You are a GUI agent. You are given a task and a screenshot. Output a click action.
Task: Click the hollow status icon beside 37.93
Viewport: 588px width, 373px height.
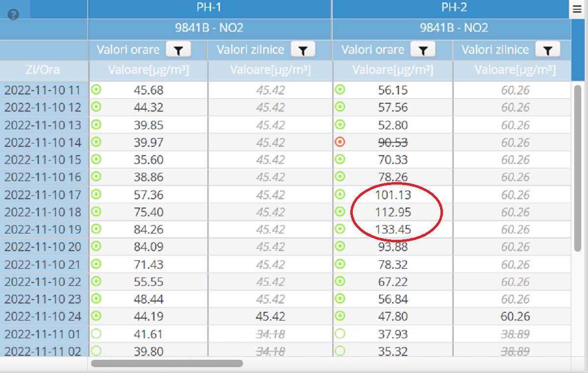(x=340, y=334)
